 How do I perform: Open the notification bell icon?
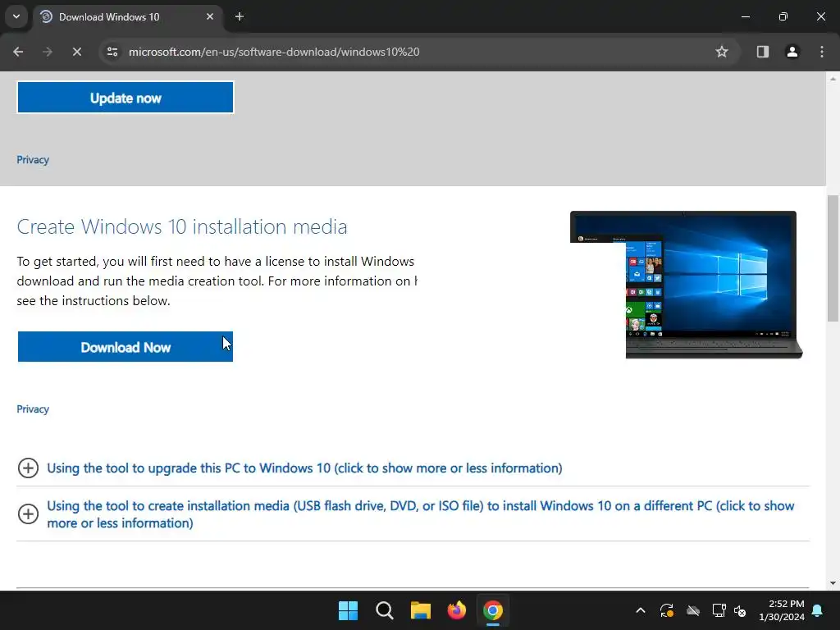[x=818, y=610]
